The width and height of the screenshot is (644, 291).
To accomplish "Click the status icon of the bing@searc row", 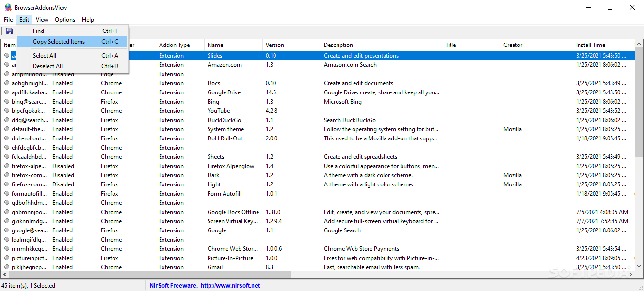I will tap(7, 102).
